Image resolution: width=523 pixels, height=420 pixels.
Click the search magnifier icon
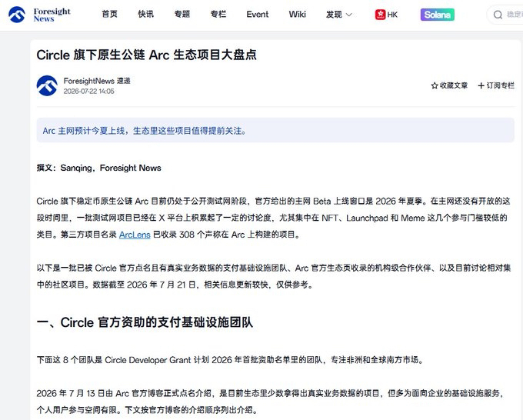tap(498, 15)
